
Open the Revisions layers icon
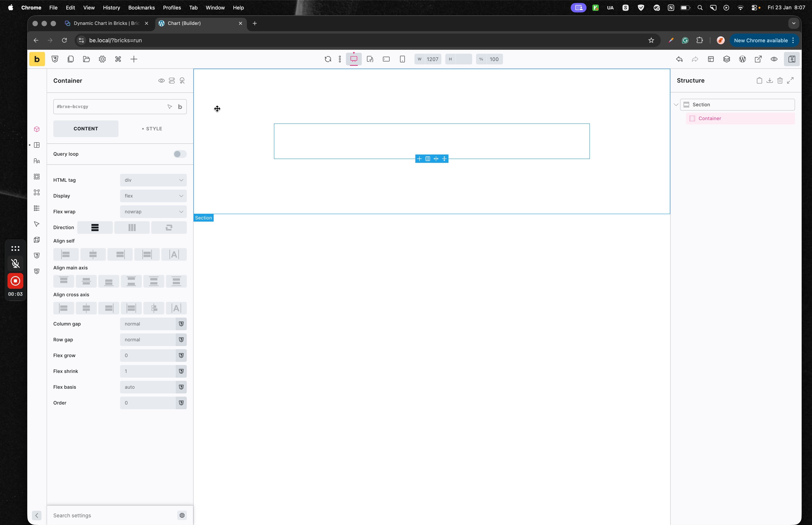point(726,59)
